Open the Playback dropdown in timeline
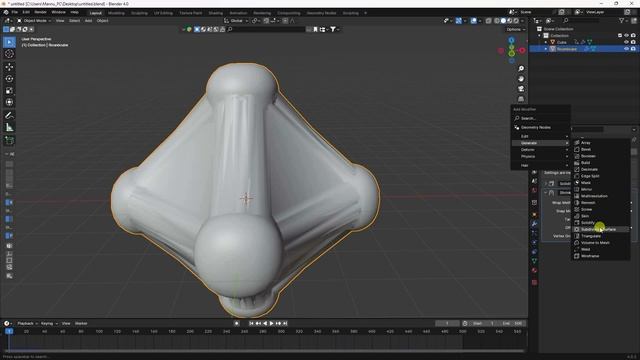Screen dimensions: 640x360 (x=27, y=323)
